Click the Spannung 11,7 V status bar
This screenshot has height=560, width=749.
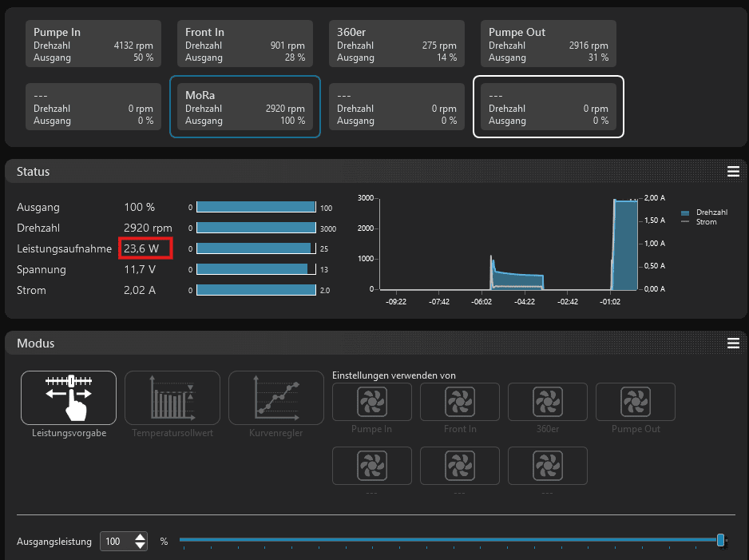[256, 269]
